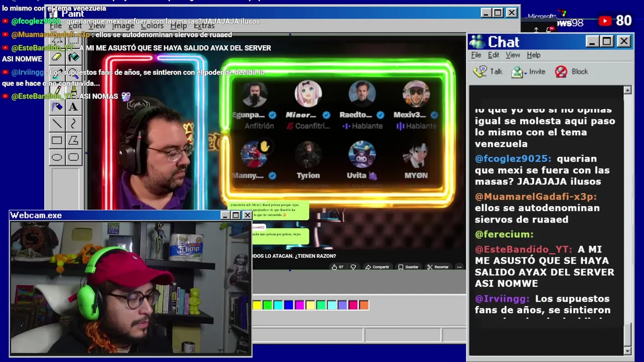This screenshot has height=362, width=644.
Task: Select the Ellipse shape tool
Action: pos(57,157)
